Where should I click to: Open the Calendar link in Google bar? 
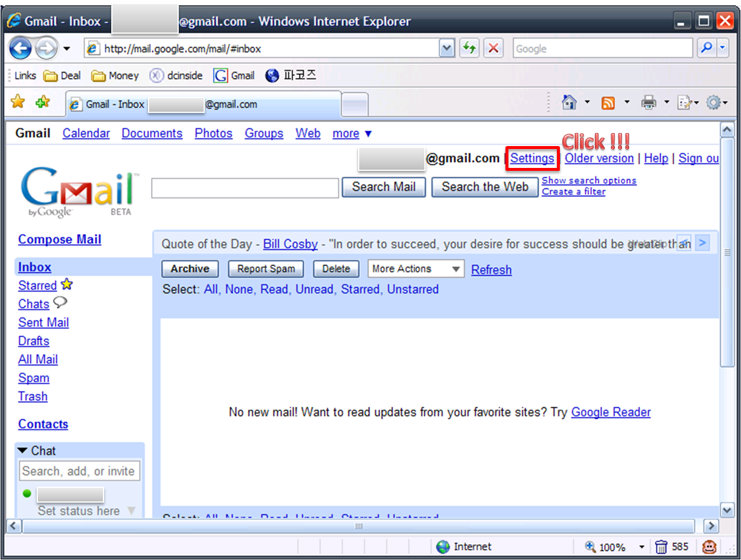(86, 134)
